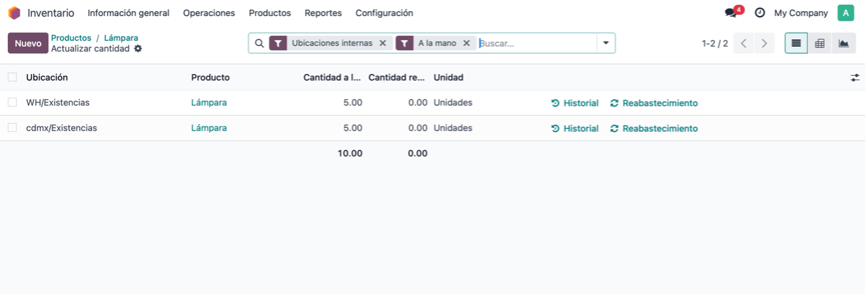Click the Nuevo button
The height and width of the screenshot is (297, 868).
[x=28, y=43]
